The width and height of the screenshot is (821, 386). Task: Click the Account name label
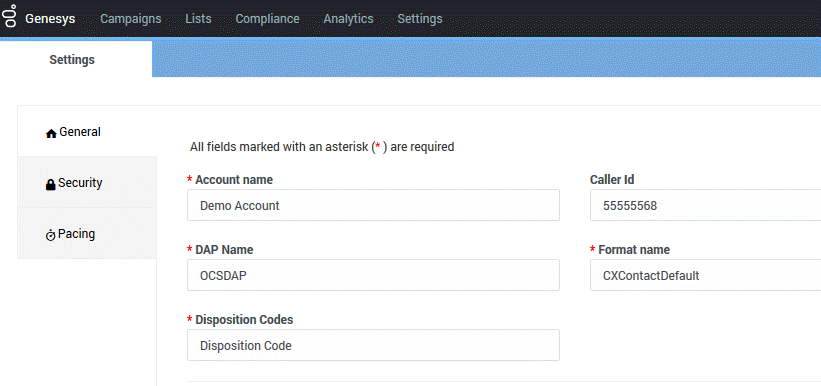pyautogui.click(x=234, y=180)
